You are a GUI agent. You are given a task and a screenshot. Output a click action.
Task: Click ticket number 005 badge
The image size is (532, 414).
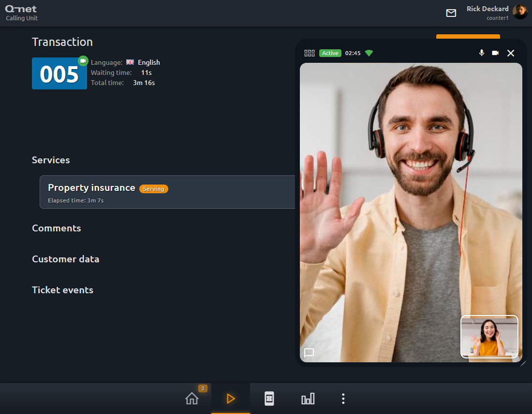59,73
